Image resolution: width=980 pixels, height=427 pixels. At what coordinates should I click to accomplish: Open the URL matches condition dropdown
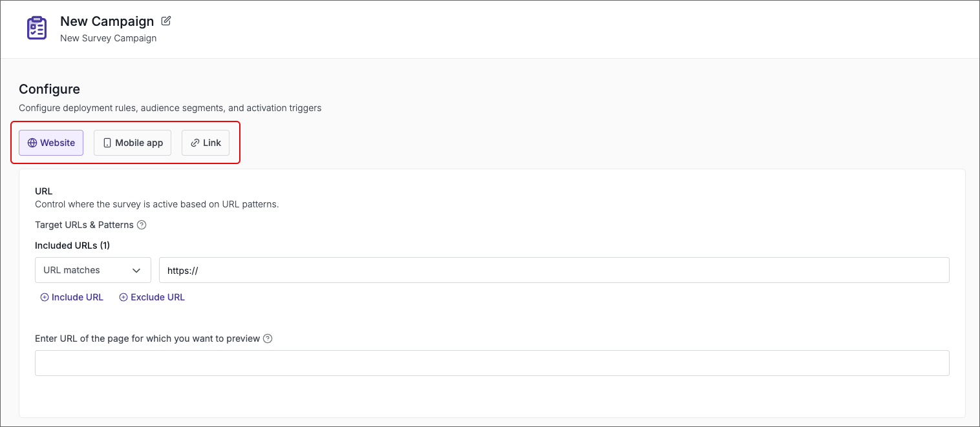point(92,271)
